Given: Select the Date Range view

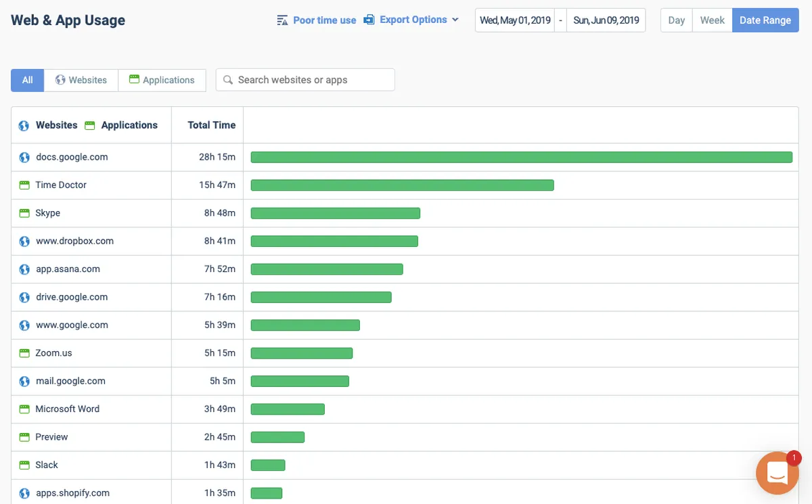Looking at the screenshot, I should (765, 20).
